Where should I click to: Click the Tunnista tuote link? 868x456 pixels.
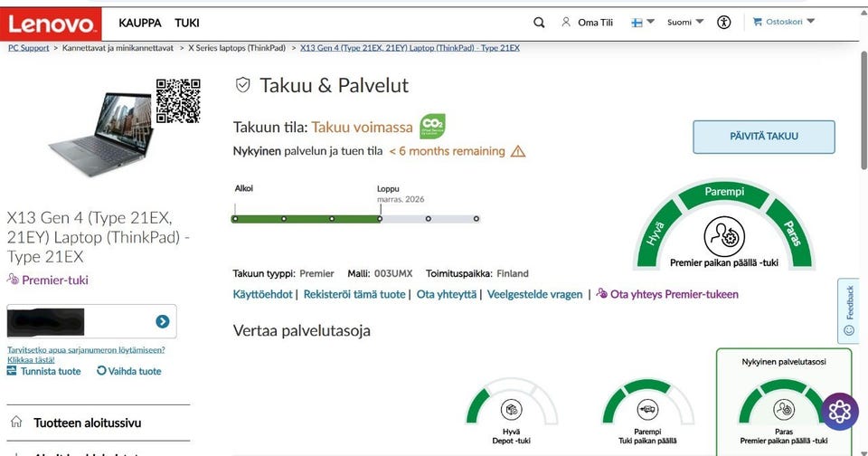[51, 371]
